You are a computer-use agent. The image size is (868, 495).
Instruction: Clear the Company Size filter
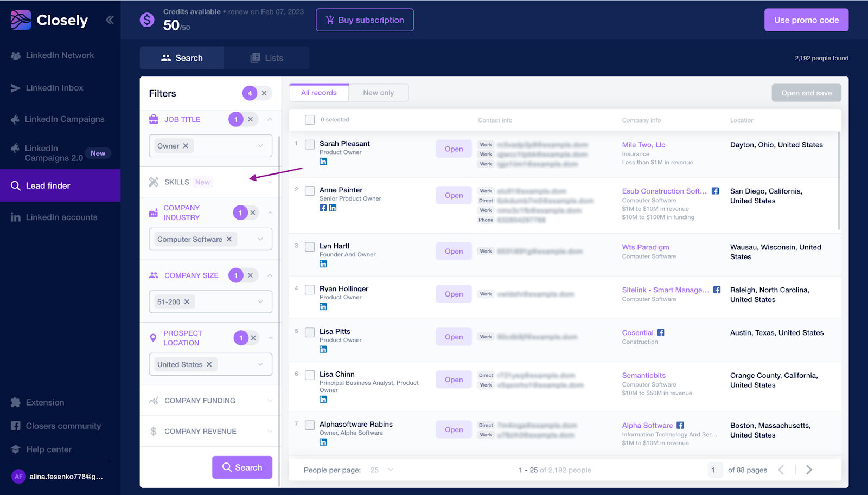[250, 275]
